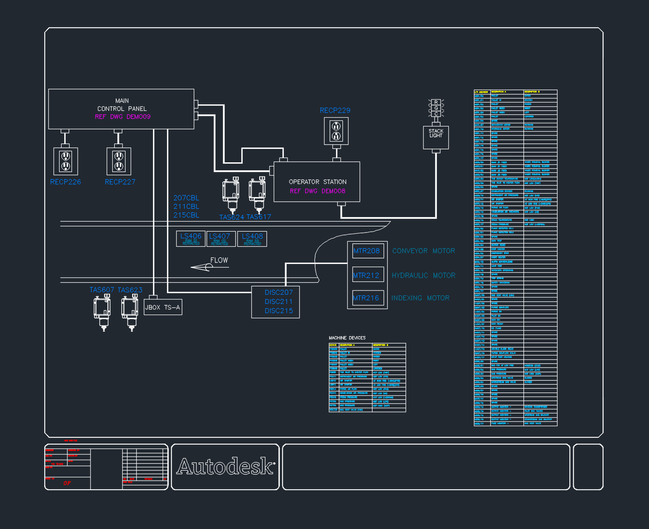Image resolution: width=649 pixels, height=529 pixels.
Task: Select the RECP226 receptacle symbol
Action: click(65, 161)
